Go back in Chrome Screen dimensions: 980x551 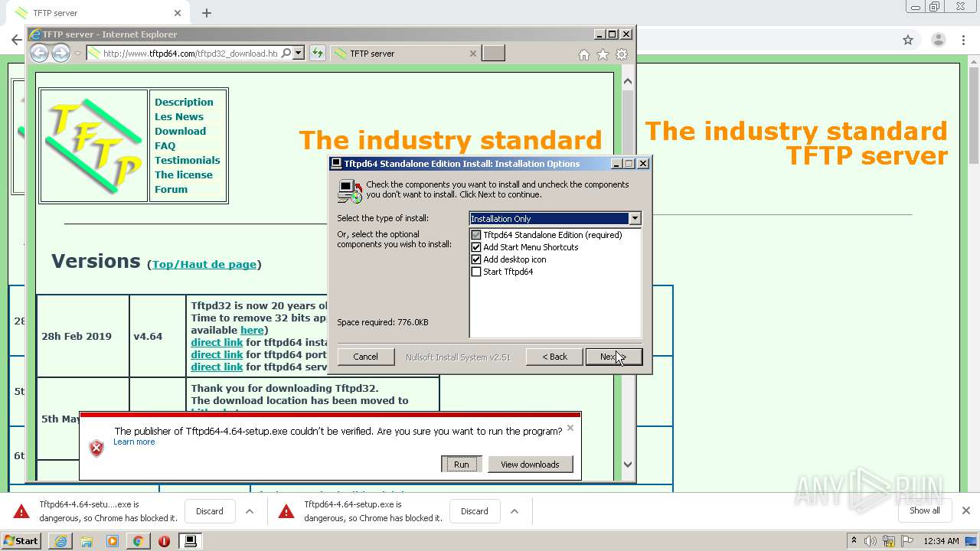16,40
